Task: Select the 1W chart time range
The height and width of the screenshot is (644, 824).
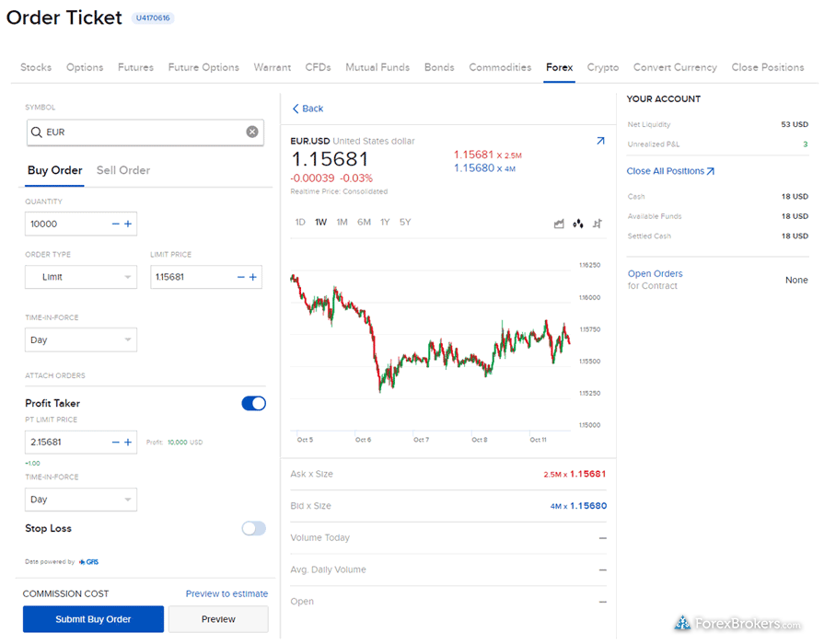Action: tap(320, 223)
